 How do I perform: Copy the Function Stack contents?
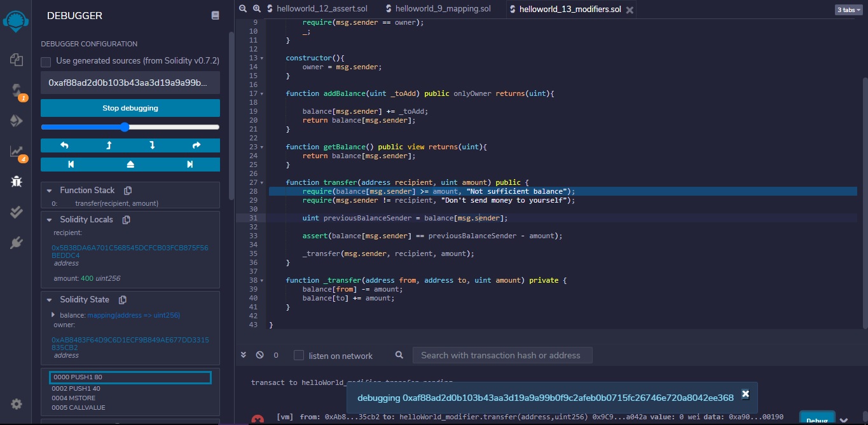128,191
